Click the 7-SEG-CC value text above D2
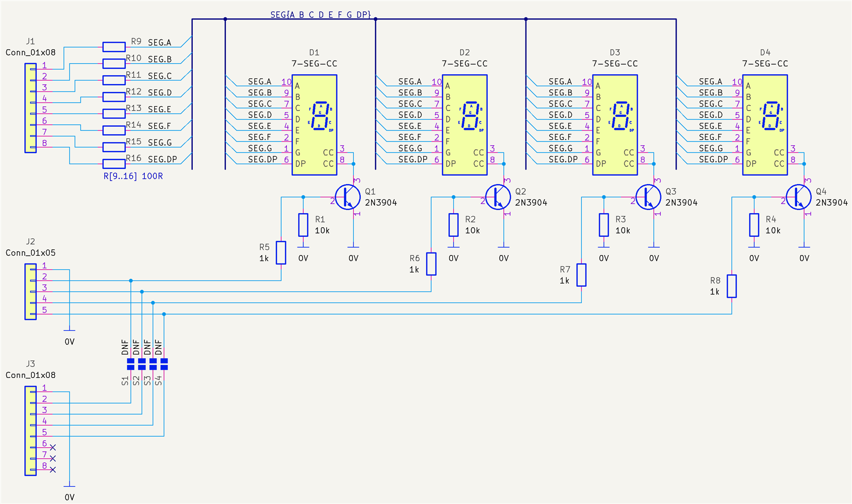852x504 pixels. tap(464, 64)
